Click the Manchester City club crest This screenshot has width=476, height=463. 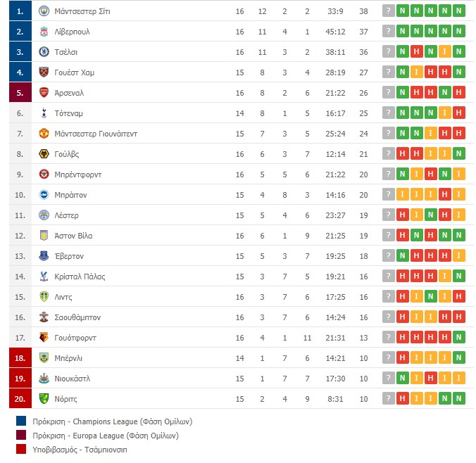44,11
